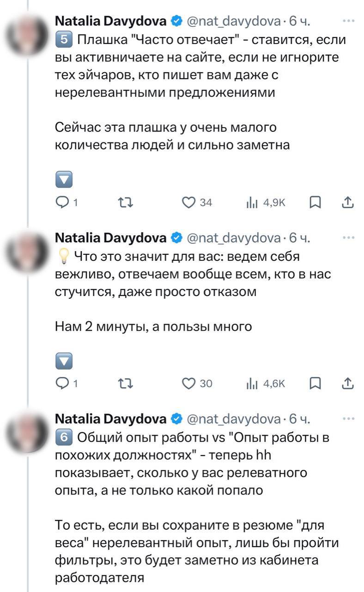Viewport: 364px width, 592px height.
Task: Retweet the "Нам 2 минуты" tweet
Action: (126, 383)
